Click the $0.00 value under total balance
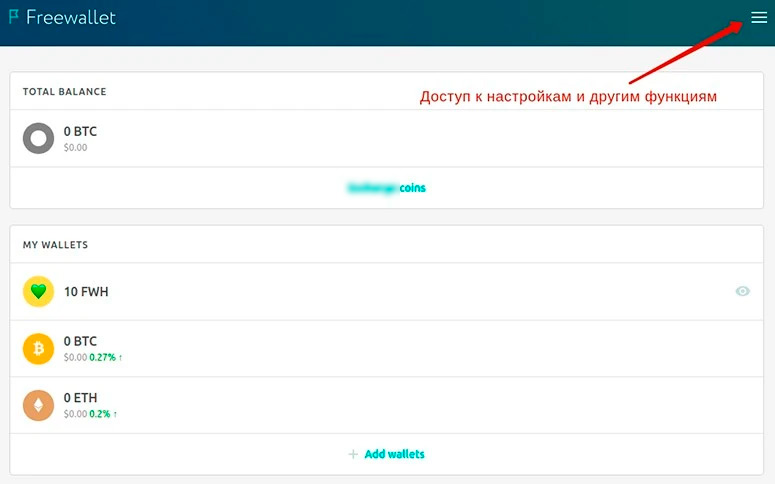 pos(75,147)
